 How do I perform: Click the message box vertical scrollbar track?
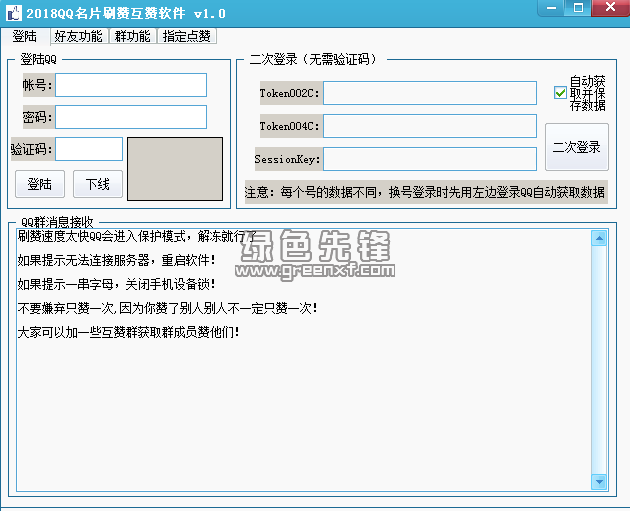tap(599, 360)
